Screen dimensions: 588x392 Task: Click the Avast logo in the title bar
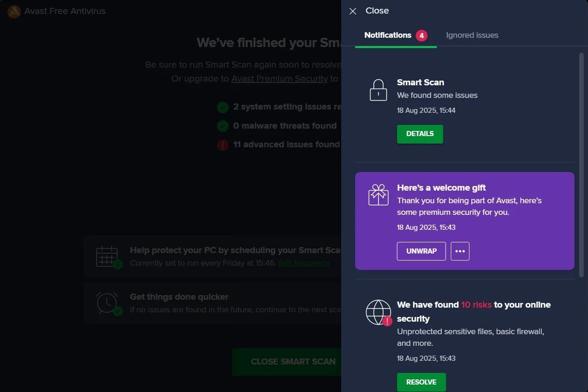[14, 11]
